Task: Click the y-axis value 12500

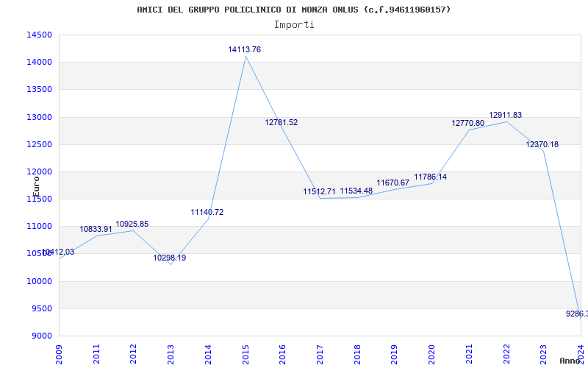Action: [x=39, y=144]
